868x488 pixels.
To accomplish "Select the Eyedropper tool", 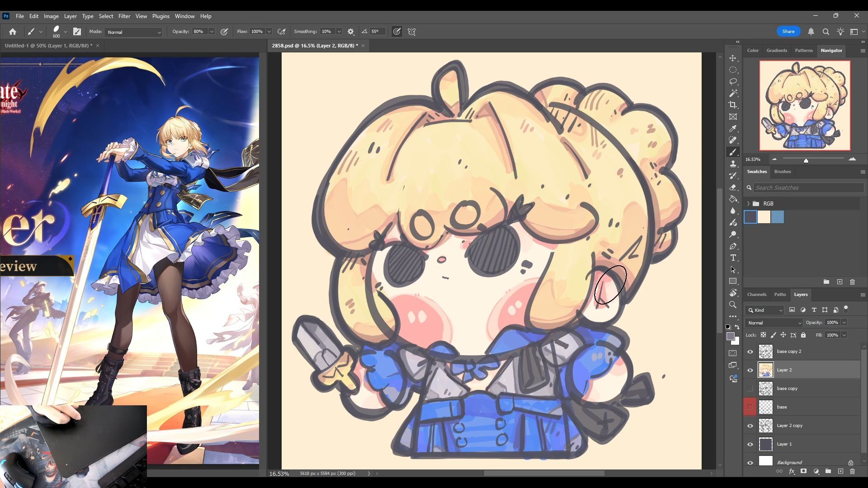I will tap(733, 129).
